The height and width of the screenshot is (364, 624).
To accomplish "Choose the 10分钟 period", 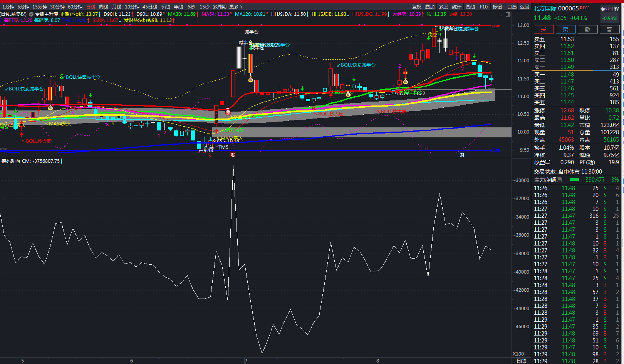I will coord(132,7).
